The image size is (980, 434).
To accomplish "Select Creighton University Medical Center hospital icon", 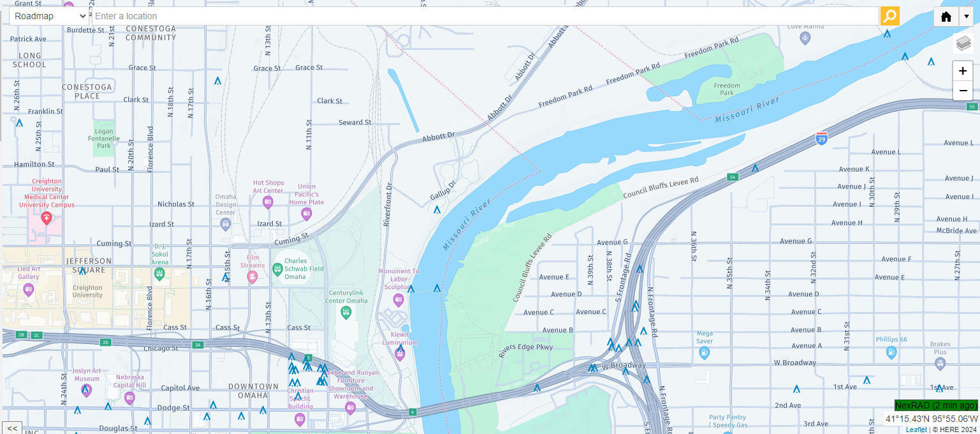I will [46, 218].
